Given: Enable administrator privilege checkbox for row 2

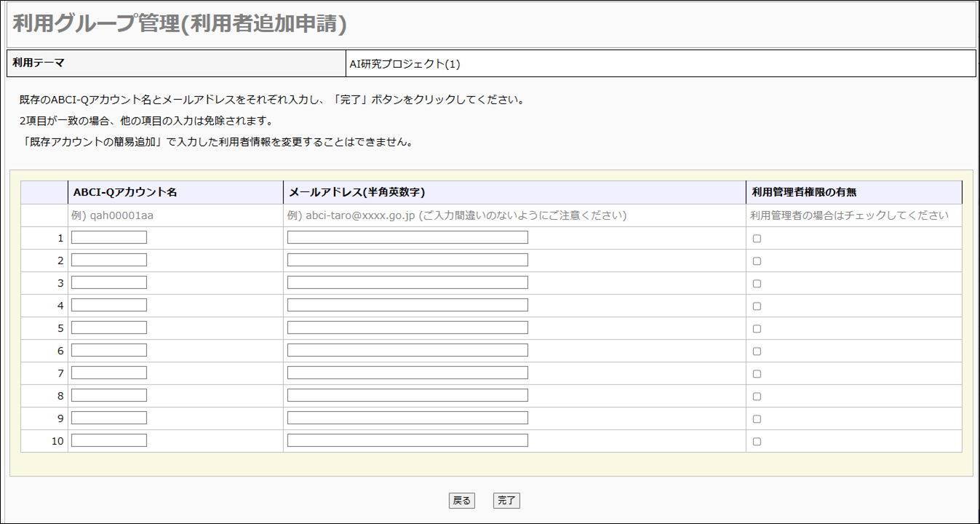Looking at the screenshot, I should (x=757, y=261).
